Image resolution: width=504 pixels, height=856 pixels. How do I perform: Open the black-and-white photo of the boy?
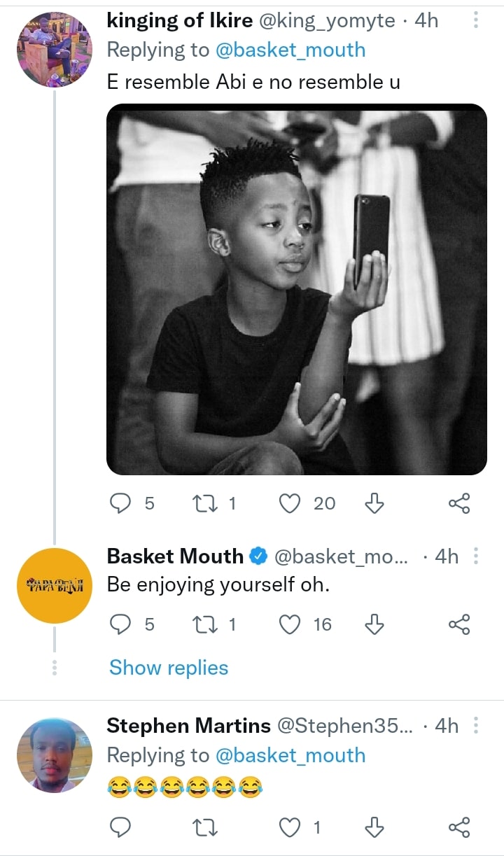click(x=297, y=289)
